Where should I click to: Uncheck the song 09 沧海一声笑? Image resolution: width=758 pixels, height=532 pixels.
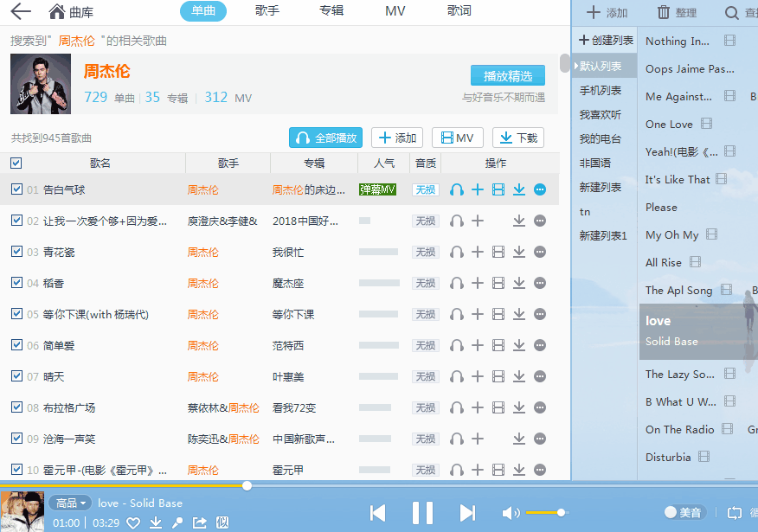point(16,439)
